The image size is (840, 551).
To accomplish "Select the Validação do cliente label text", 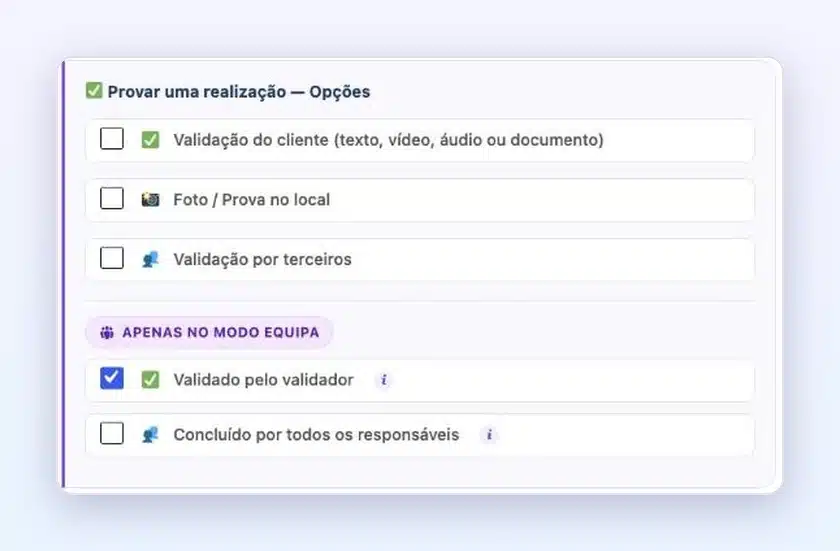I will [x=388, y=140].
